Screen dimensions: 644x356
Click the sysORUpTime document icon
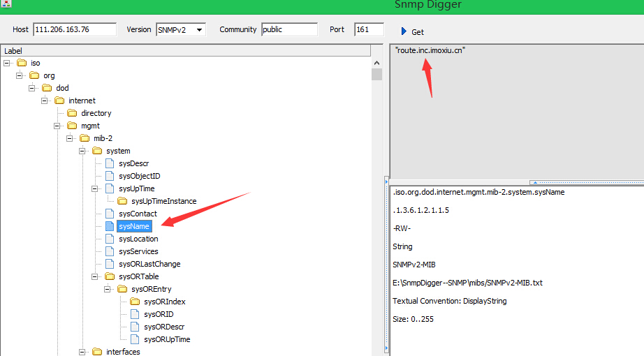coord(135,339)
